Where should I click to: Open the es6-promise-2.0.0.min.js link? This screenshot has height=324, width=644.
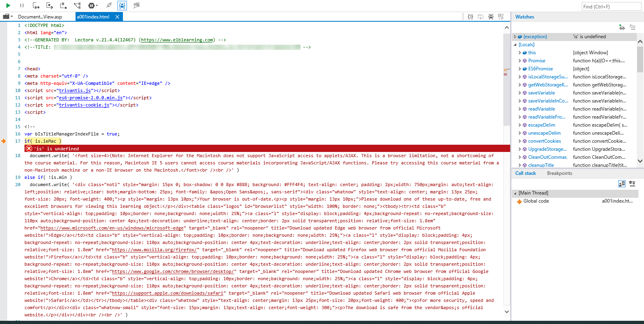point(90,98)
